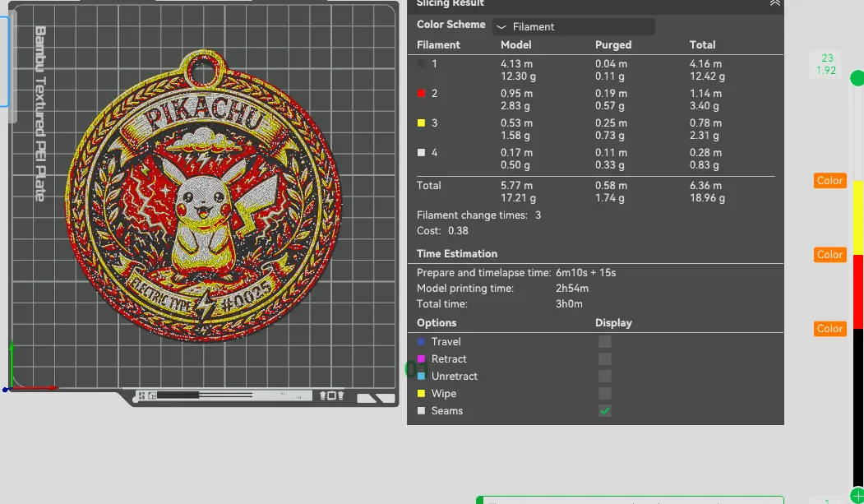Click the yellow swatch for filament 3
The width and height of the screenshot is (864, 504).
point(421,123)
